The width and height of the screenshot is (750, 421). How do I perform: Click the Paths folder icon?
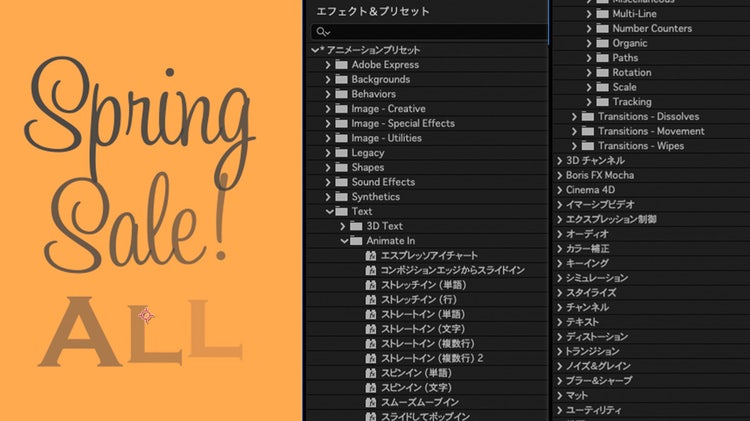tap(602, 58)
